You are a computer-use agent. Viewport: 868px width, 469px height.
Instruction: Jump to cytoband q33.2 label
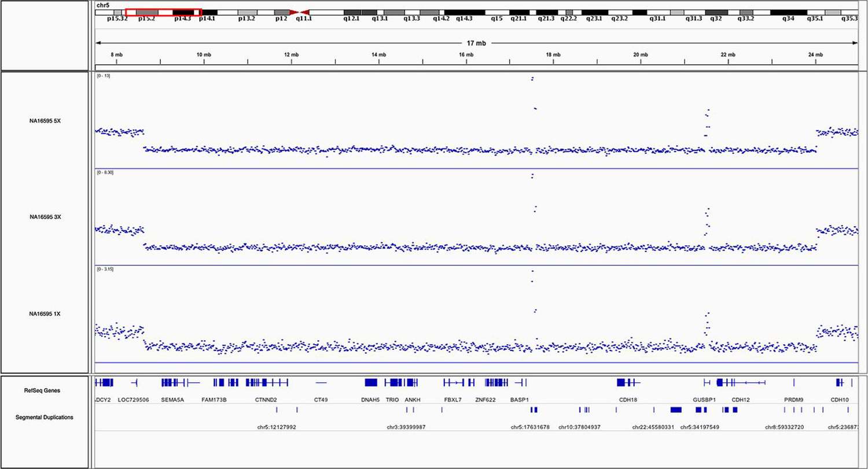745,19
